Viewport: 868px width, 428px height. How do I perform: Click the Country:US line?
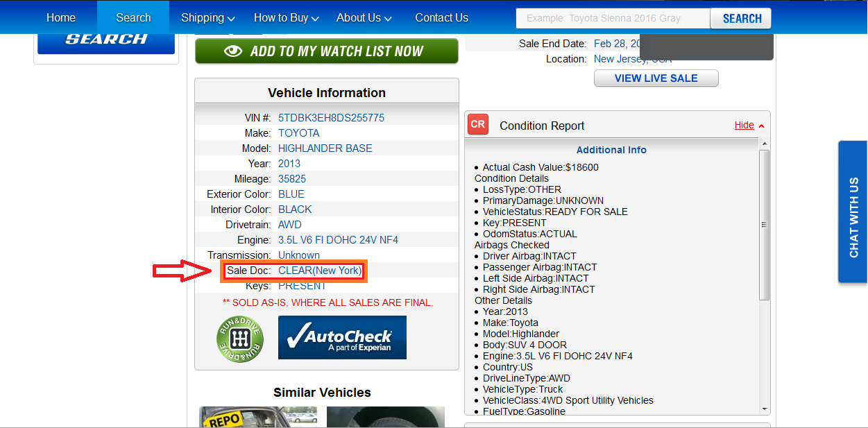[x=508, y=367]
